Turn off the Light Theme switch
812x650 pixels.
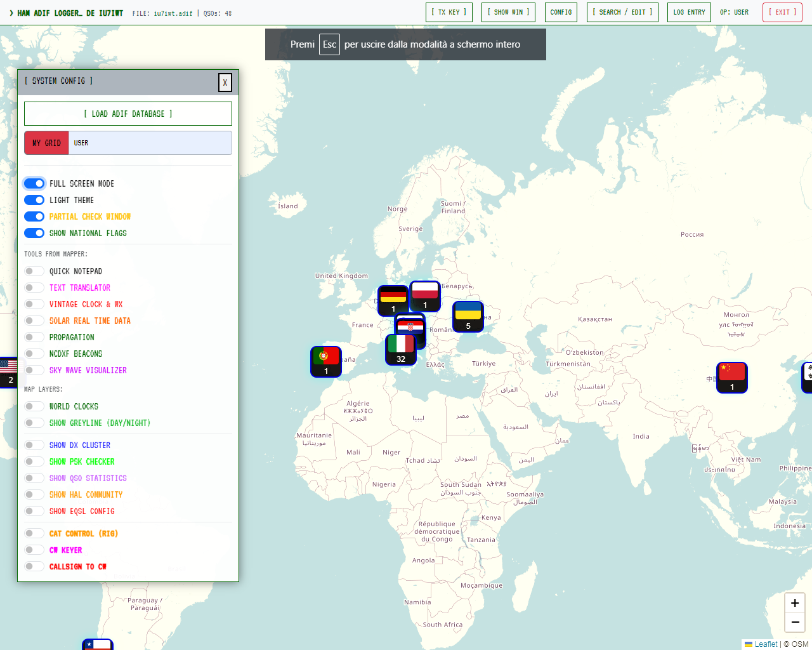[x=34, y=200]
